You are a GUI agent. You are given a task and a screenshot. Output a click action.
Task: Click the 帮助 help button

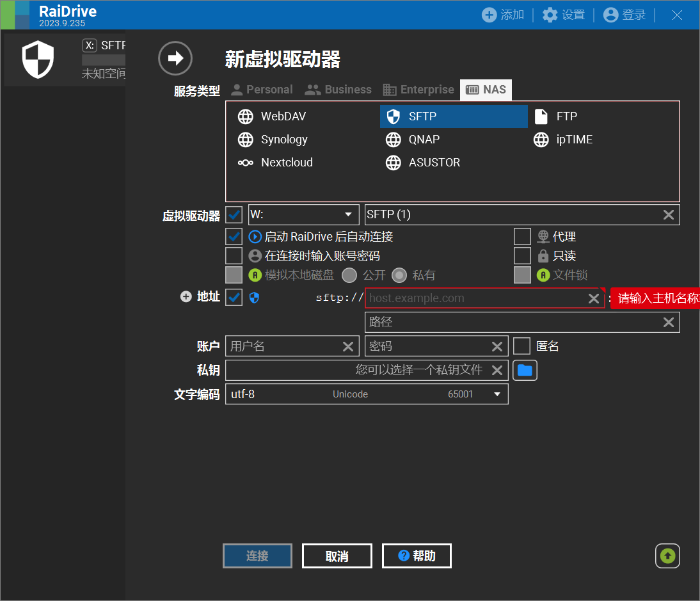(x=417, y=556)
